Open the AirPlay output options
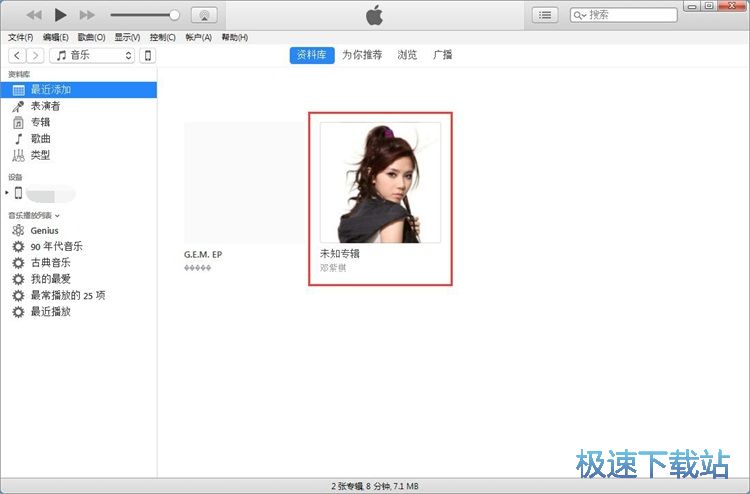750x494 pixels. coord(204,15)
